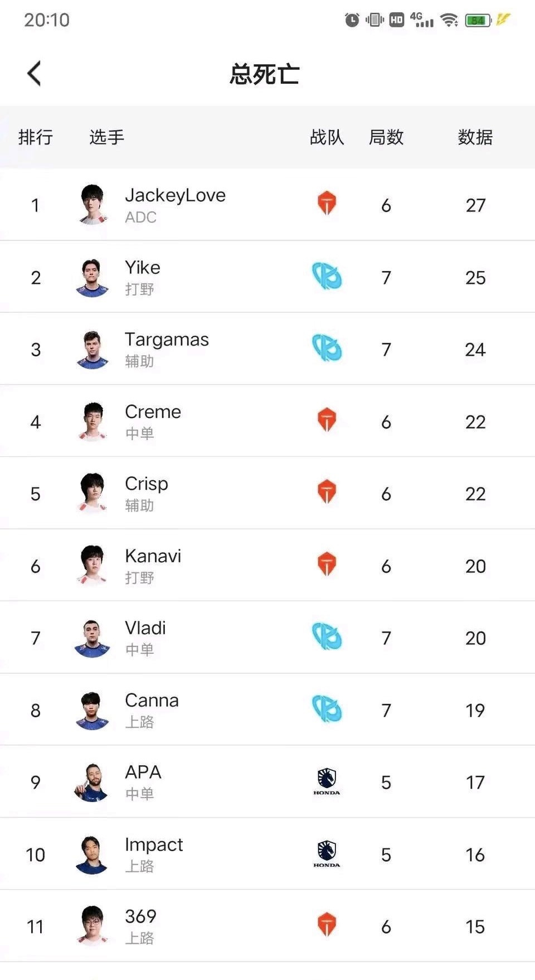Open Vladi's player portrait

93,638
